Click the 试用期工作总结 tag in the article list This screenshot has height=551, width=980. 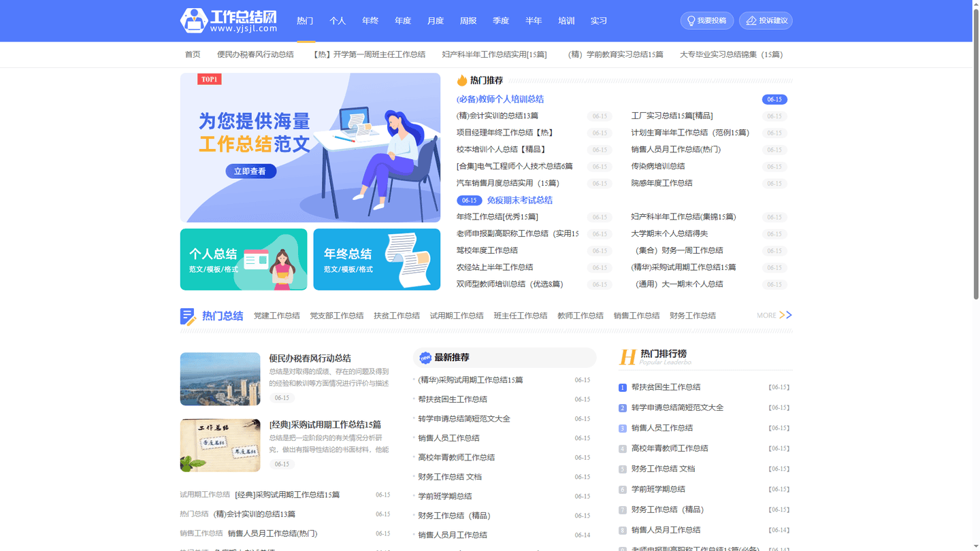[205, 495]
